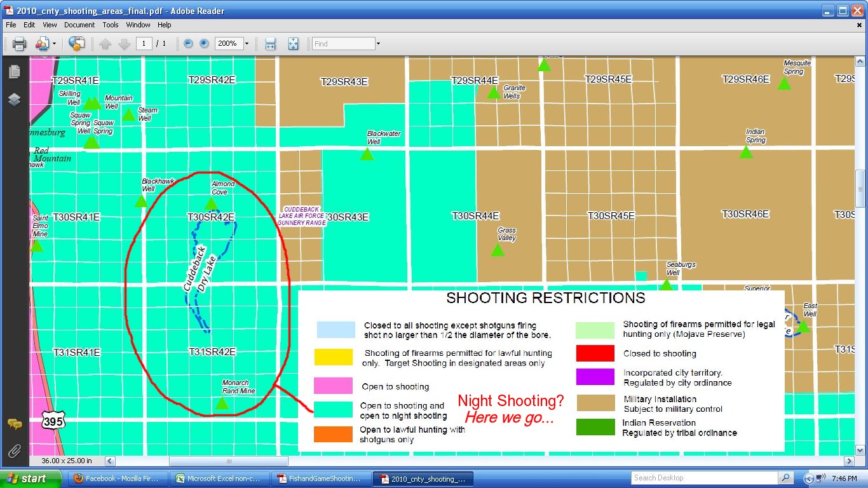This screenshot has height=488, width=868.
Task: Open the Collaborate dropdown arrow
Action: 54,44
